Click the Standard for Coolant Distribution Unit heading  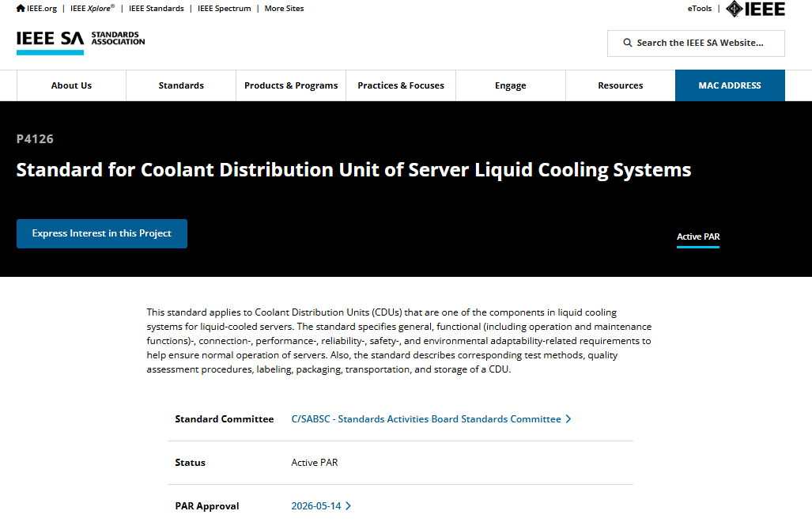353,170
